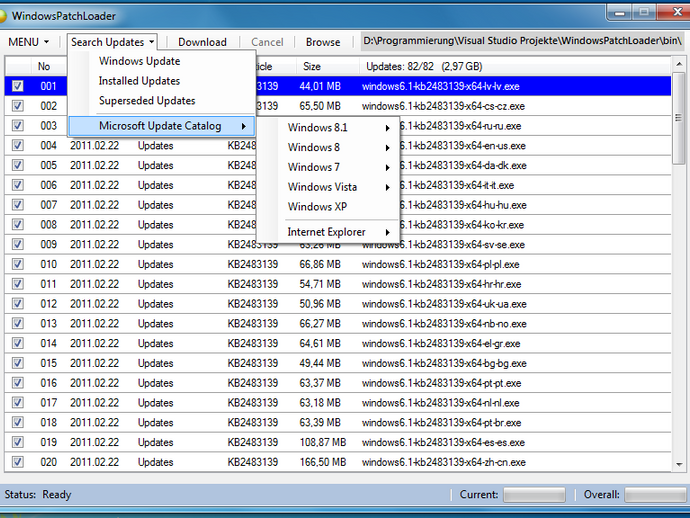Uncheck the checkbox for update 005
The image size is (690, 518).
click(18, 165)
